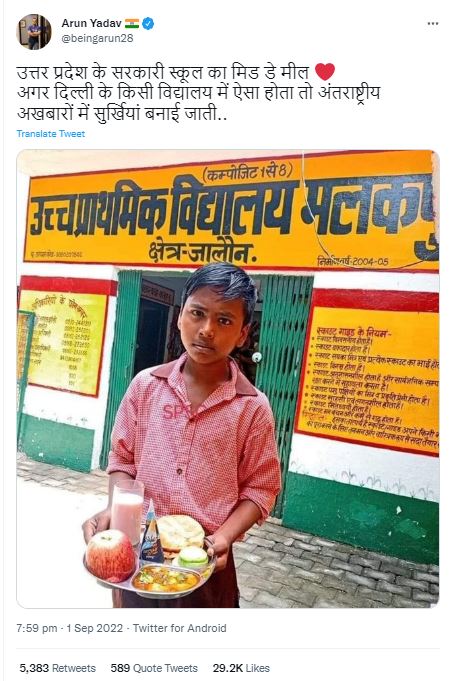Screen dimensions: 449x681
Task: Click the red heart emoji
Action: click(x=324, y=72)
